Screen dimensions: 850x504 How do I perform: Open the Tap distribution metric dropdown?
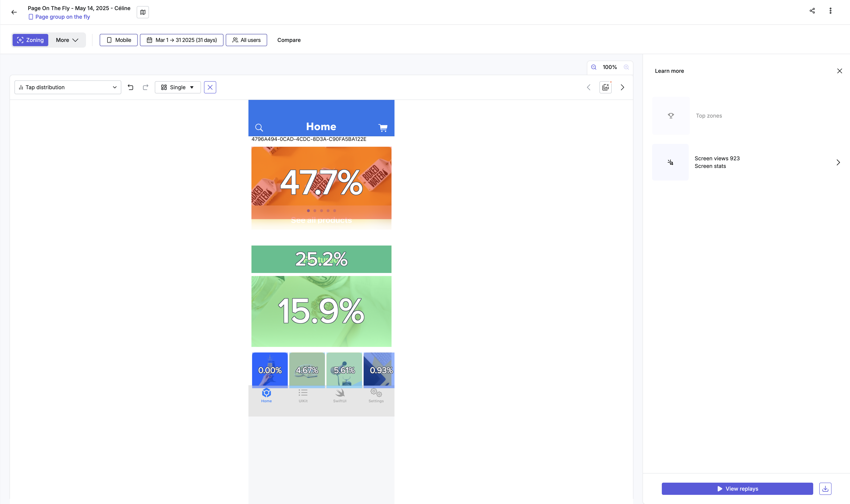click(x=68, y=87)
